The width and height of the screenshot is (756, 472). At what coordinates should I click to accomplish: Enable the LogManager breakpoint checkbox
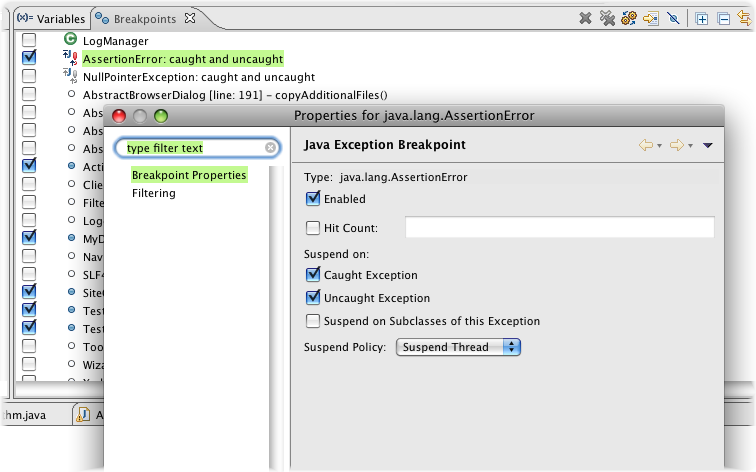pyautogui.click(x=29, y=40)
